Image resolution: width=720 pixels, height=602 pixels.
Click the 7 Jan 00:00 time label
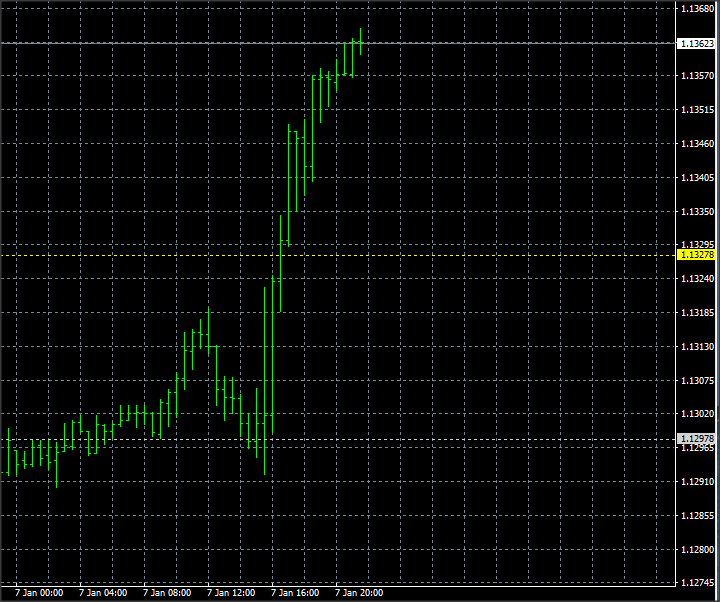(39, 593)
